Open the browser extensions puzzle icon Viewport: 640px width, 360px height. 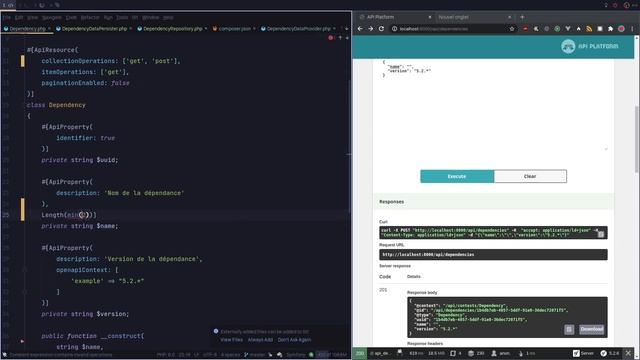point(610,29)
